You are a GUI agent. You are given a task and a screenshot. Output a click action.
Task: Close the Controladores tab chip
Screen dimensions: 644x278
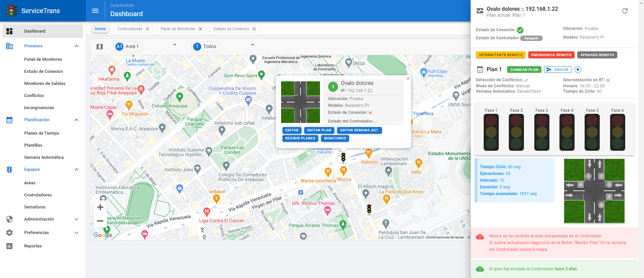pyautogui.click(x=148, y=29)
